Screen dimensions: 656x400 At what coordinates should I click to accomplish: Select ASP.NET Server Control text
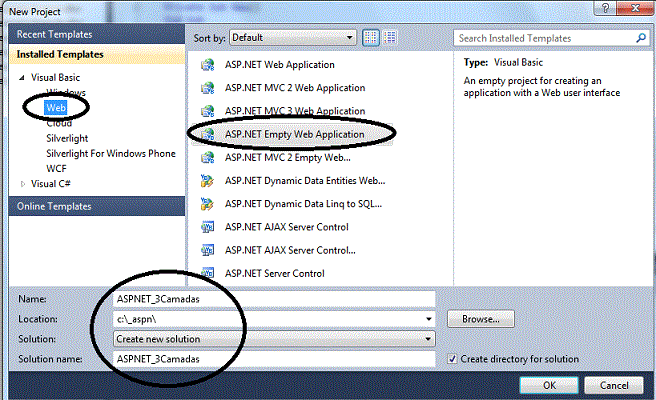point(274,273)
